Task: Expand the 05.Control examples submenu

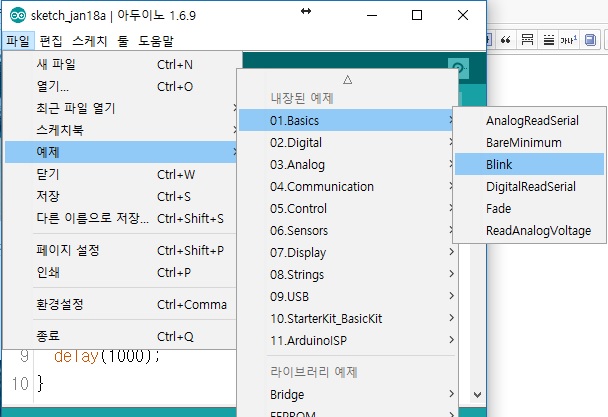Action: [x=347, y=208]
